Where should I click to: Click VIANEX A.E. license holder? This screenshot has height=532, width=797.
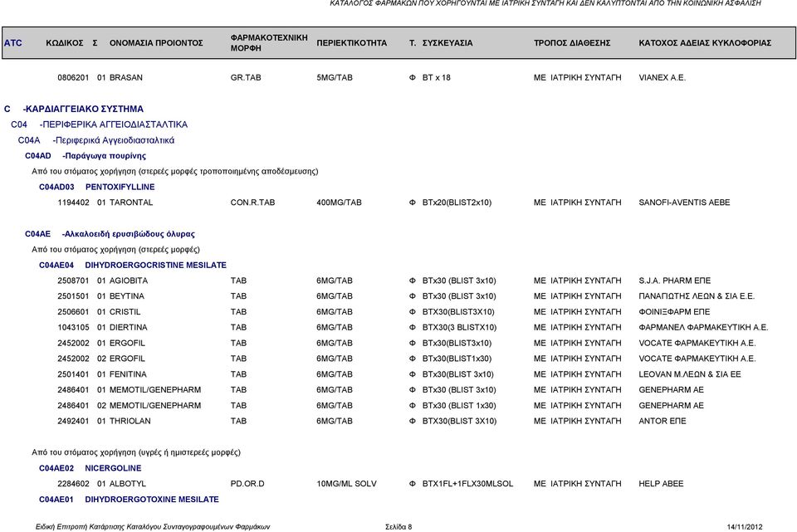662,78
